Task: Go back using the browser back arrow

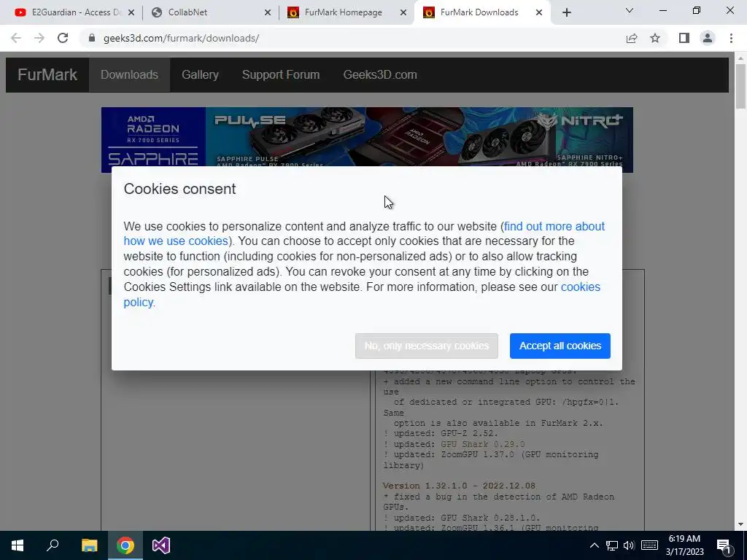Action: pyautogui.click(x=16, y=38)
